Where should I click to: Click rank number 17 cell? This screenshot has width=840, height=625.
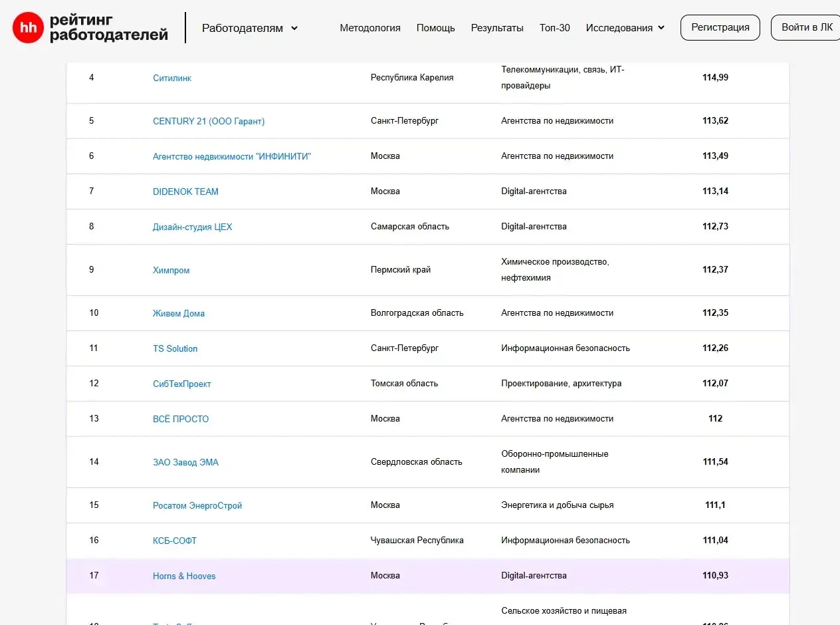click(94, 575)
